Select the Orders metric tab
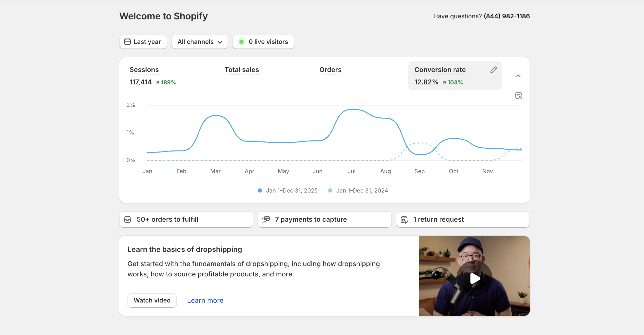Image resolution: width=644 pixels, height=335 pixels. (x=330, y=70)
